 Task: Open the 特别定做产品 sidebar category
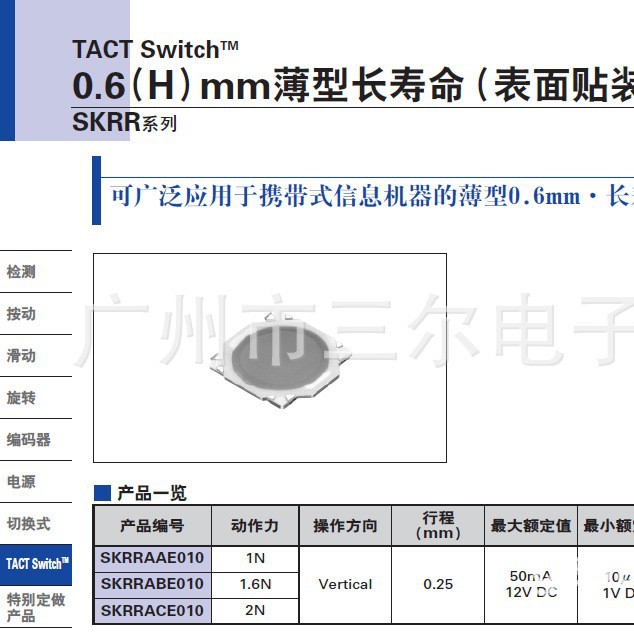point(36,607)
